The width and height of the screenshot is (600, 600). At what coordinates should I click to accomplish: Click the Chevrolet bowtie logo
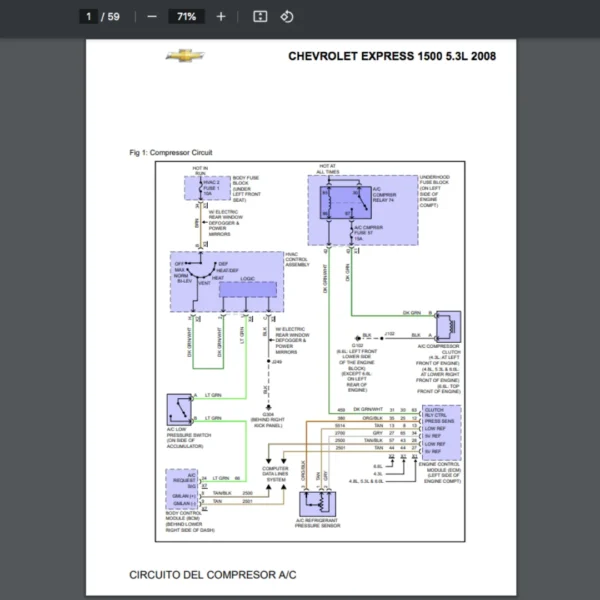pos(179,56)
